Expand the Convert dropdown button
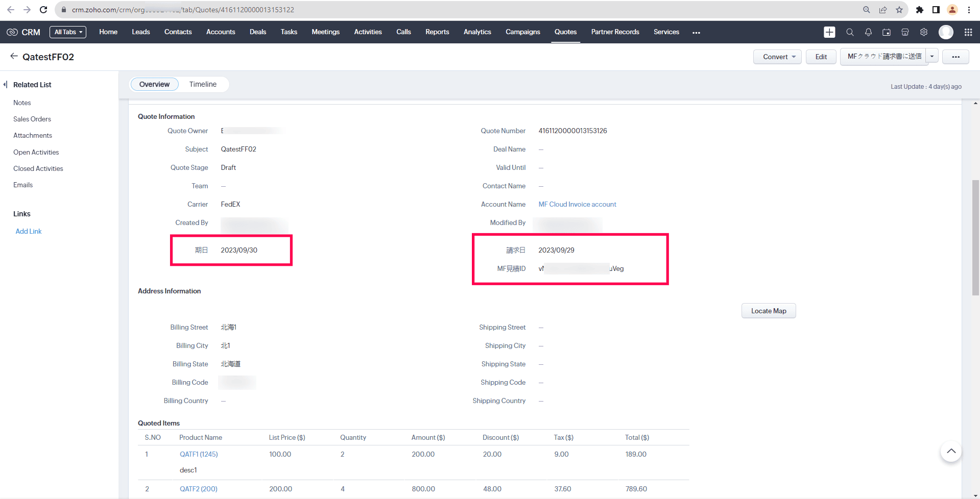Viewport: 980px width, 499px height. [777, 57]
